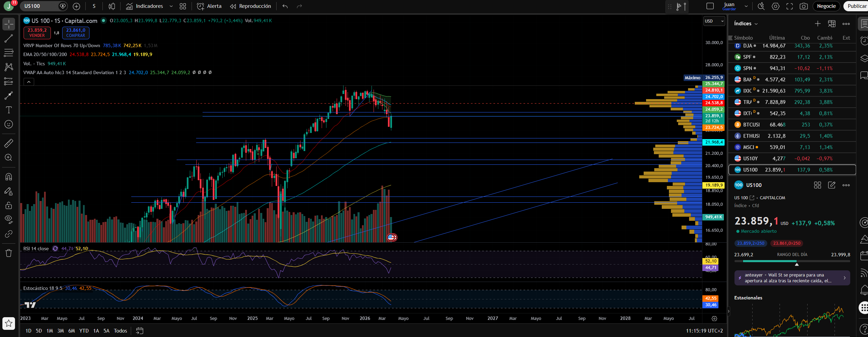This screenshot has width=868, height=337.
Task: Open the USD currency dropdown
Action: pos(714,21)
